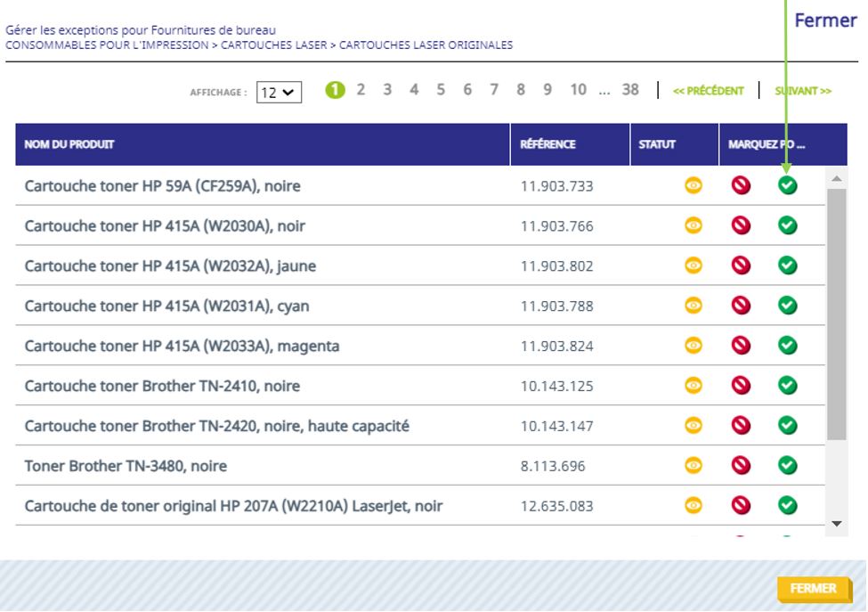
Task: Click green checkmark for Brother TN-2410
Action: click(x=787, y=385)
